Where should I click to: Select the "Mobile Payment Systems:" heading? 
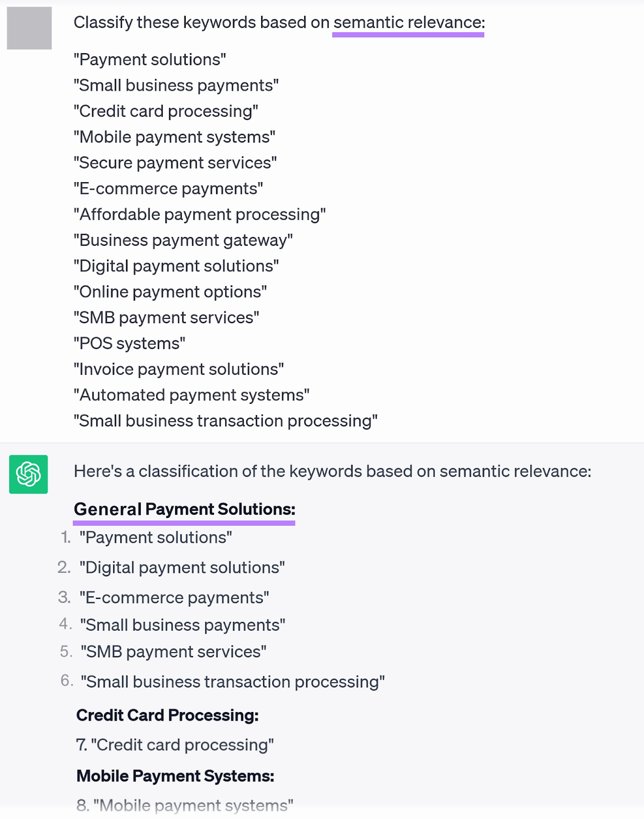pos(175,776)
